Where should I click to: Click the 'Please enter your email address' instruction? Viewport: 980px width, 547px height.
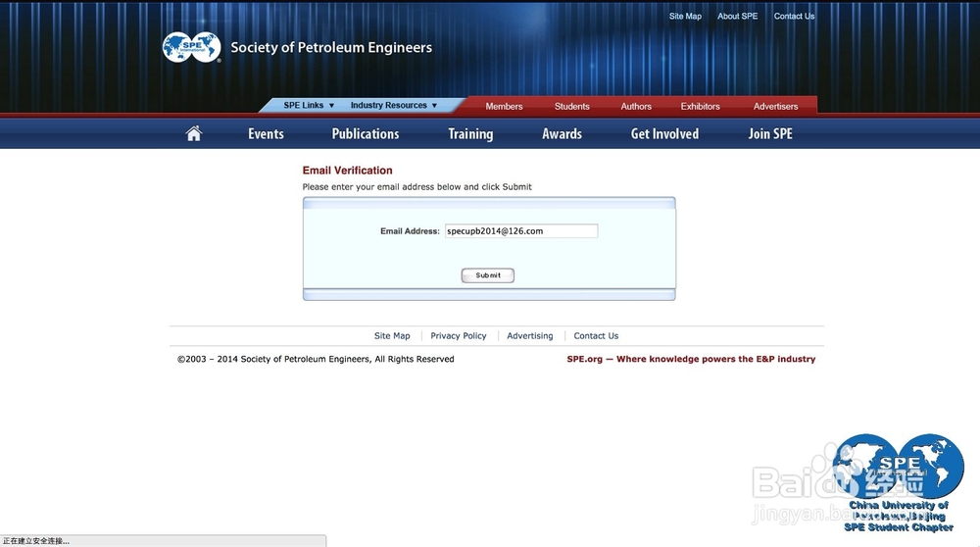point(416,187)
